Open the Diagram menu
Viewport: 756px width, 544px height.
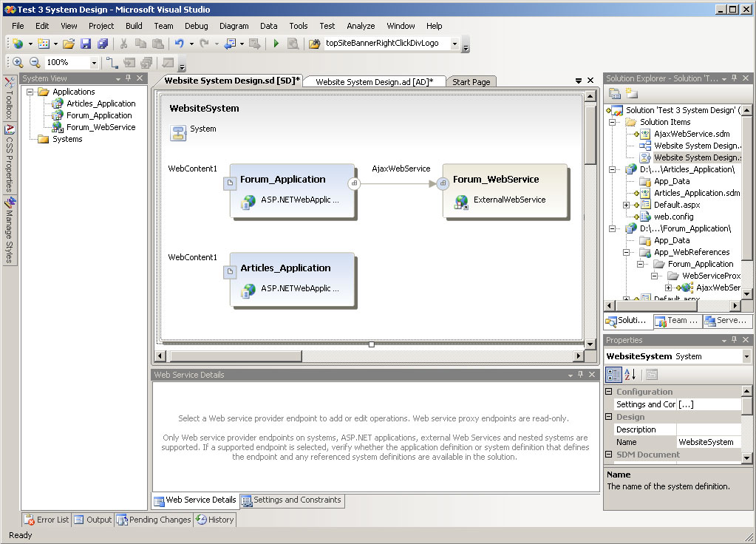(234, 26)
